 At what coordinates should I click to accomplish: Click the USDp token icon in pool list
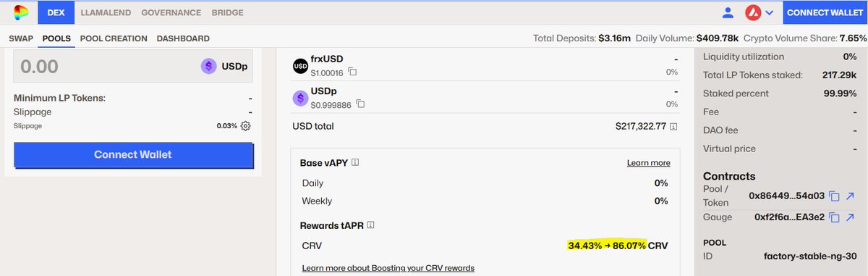coord(300,98)
